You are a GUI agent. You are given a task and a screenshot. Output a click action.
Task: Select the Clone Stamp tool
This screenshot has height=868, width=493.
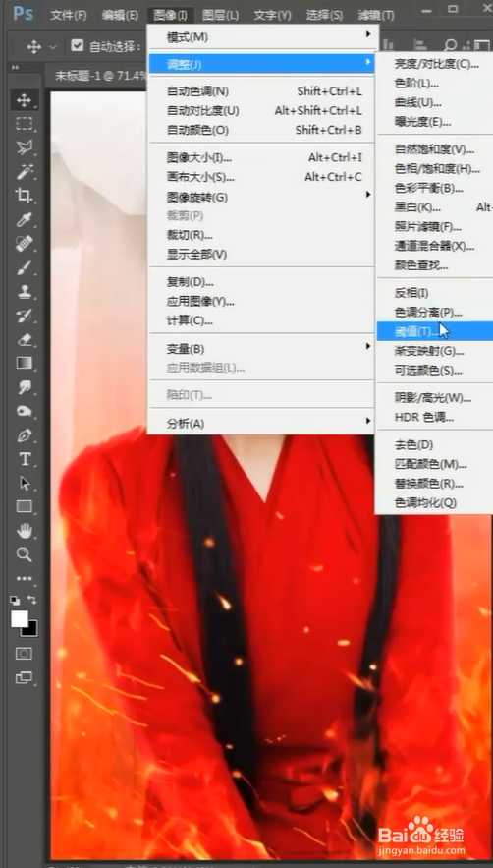point(24,292)
